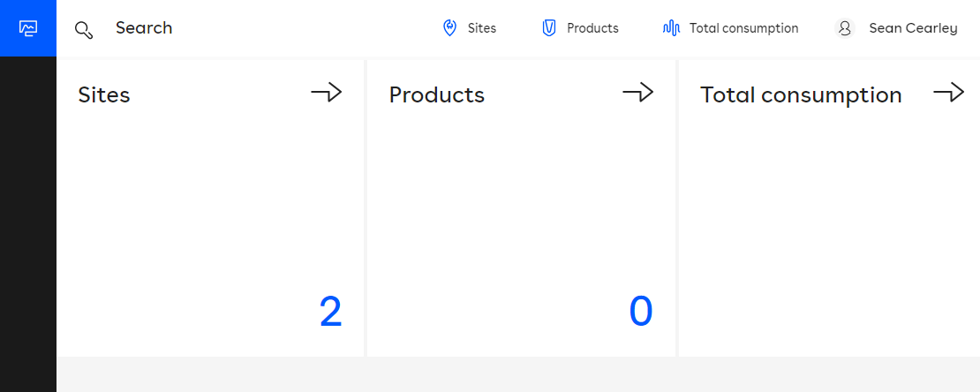
Task: Click the dark left sidebar panel
Action: click(x=28, y=221)
